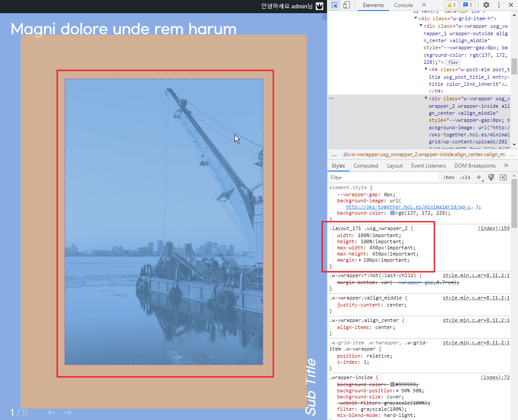This screenshot has height=420, width=518.
Task: Toggle the :hov element state panel
Action: click(448, 177)
